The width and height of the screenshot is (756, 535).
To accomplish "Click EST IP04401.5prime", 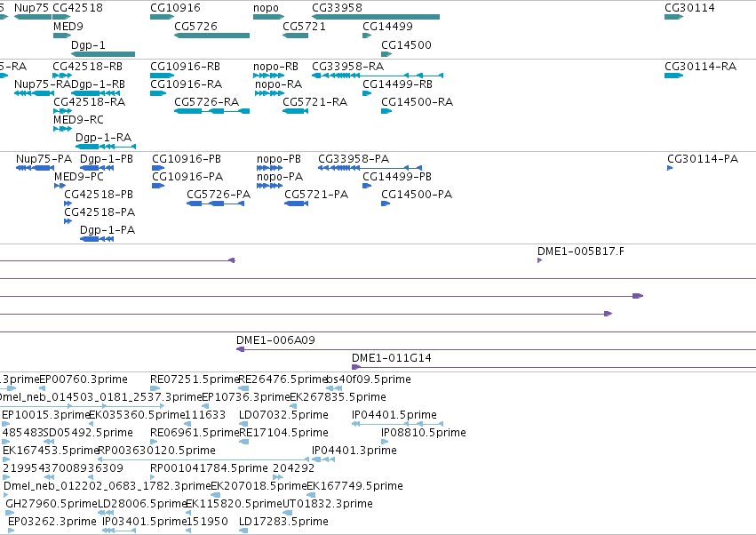I will click(394, 415).
